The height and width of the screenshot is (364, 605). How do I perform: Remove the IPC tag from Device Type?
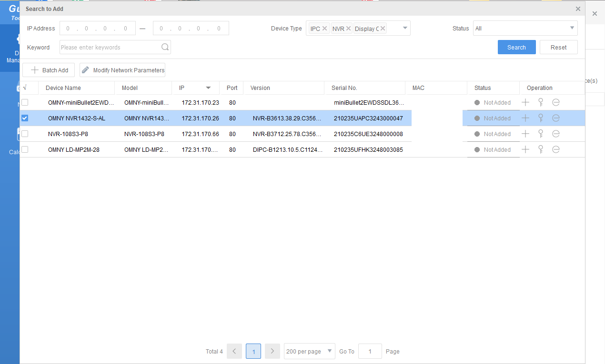(x=325, y=29)
